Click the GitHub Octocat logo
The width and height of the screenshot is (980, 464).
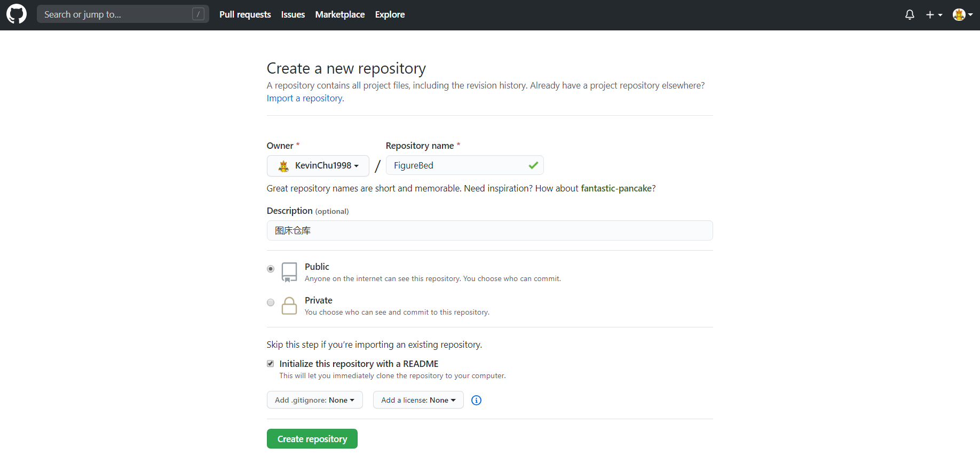point(17,14)
